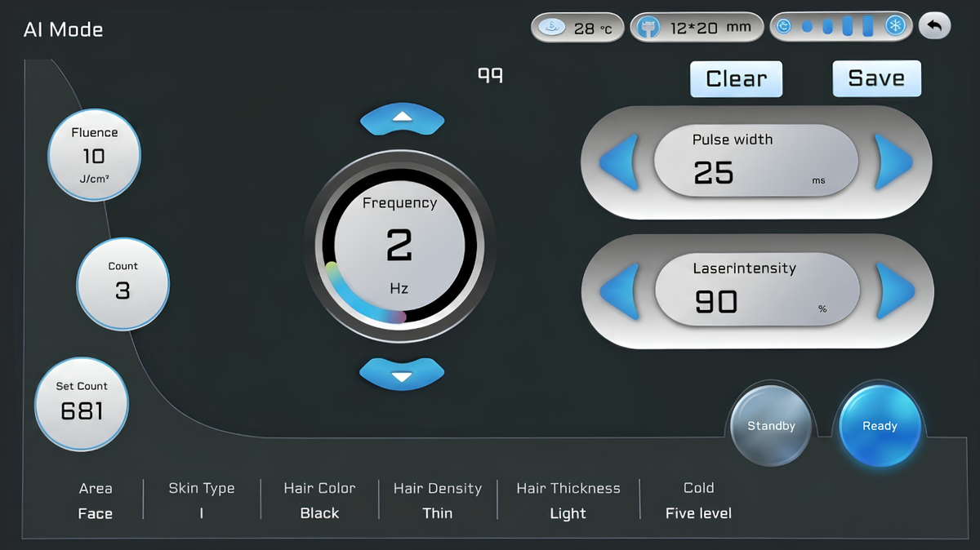This screenshot has height=550, width=980.
Task: Select the Pulse width value field
Action: [755, 161]
